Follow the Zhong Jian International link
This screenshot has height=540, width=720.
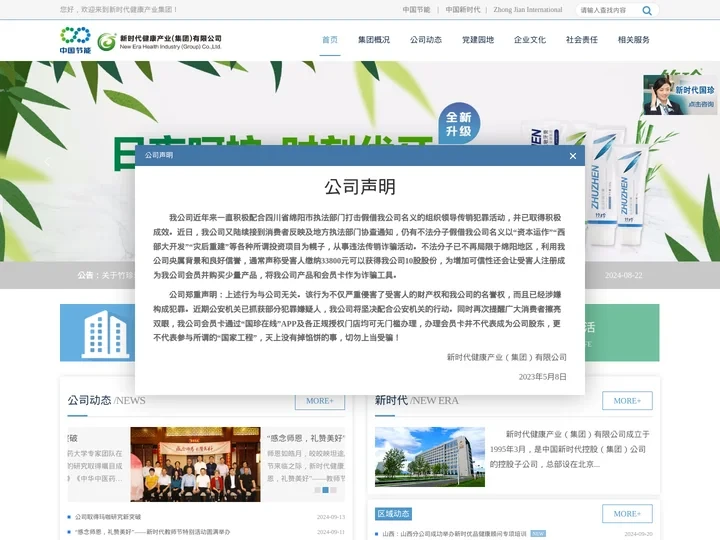click(528, 10)
